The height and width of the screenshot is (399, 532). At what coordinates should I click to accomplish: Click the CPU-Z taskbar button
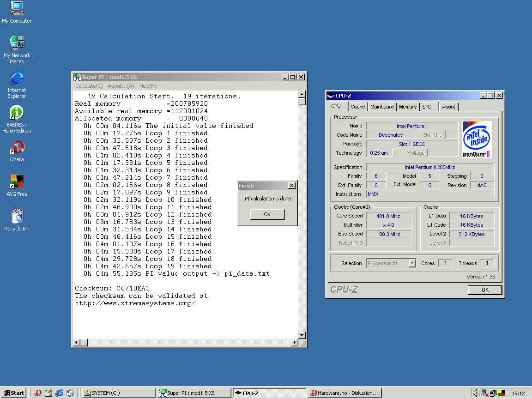tap(269, 393)
